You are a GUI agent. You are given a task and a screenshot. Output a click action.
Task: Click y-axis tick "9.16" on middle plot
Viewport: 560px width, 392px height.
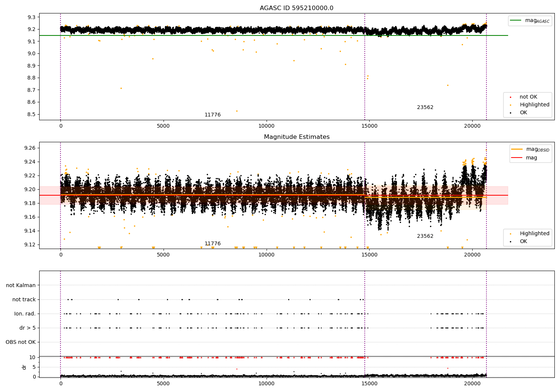tap(30, 217)
